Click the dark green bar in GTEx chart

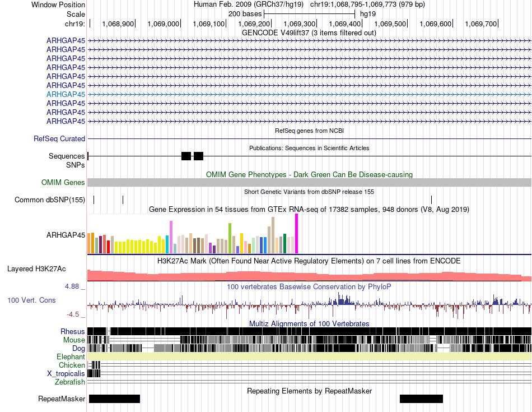tap(284, 243)
